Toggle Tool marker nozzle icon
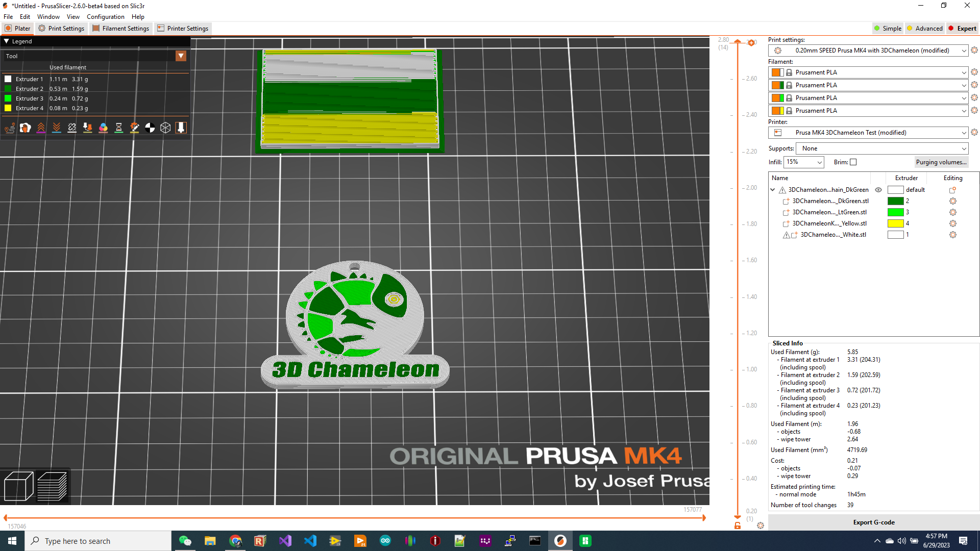This screenshot has width=980, height=551. (181, 128)
